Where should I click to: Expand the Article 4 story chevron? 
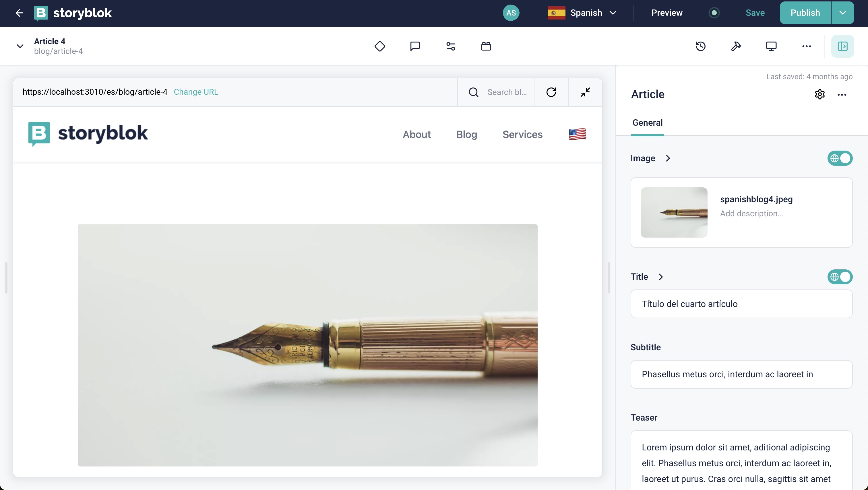(20, 46)
